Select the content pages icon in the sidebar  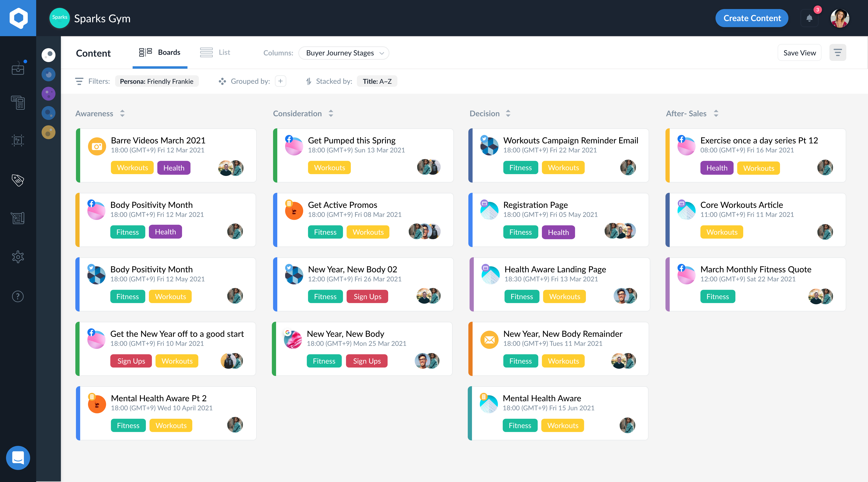18,103
